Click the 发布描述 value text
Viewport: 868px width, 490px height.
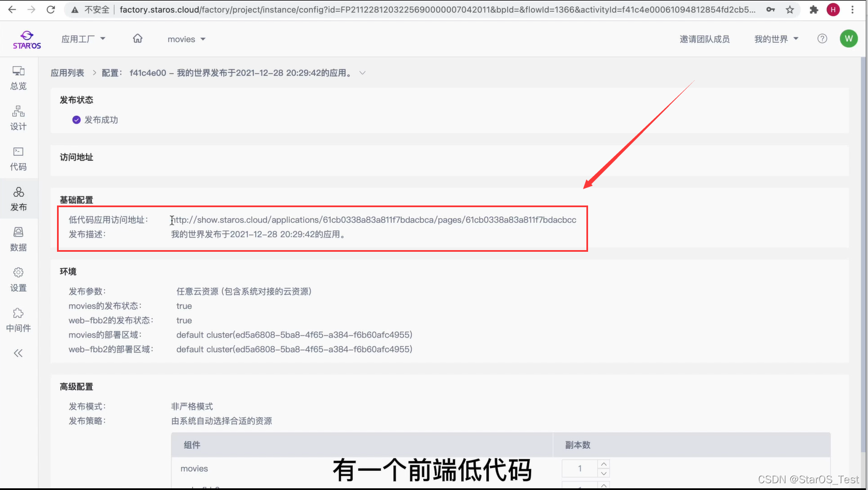pyautogui.click(x=258, y=234)
